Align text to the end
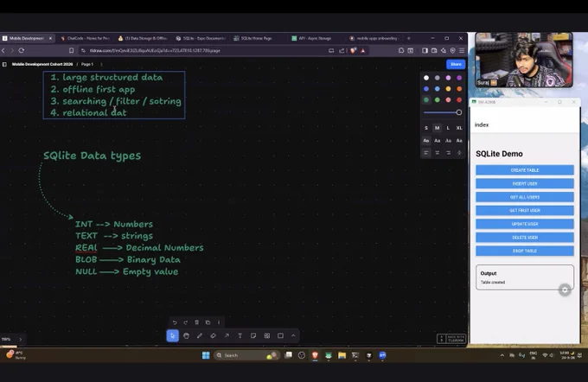The width and height of the screenshot is (588, 382). click(x=448, y=153)
